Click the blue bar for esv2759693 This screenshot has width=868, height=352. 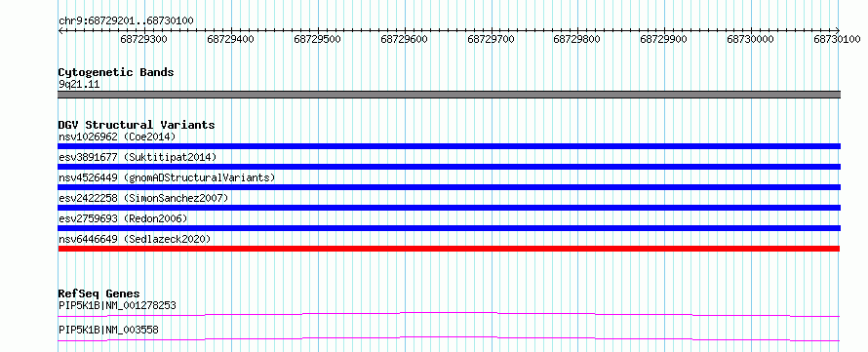(450, 228)
